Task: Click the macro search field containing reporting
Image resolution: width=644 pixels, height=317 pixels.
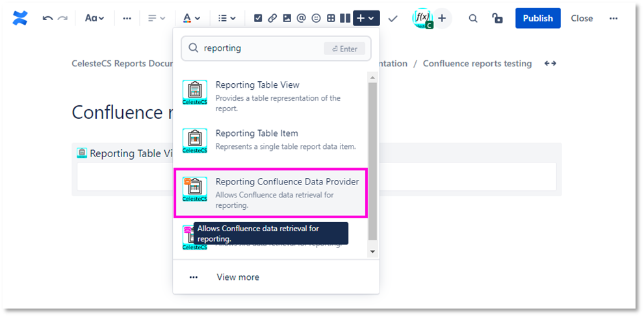Action: 276,49
